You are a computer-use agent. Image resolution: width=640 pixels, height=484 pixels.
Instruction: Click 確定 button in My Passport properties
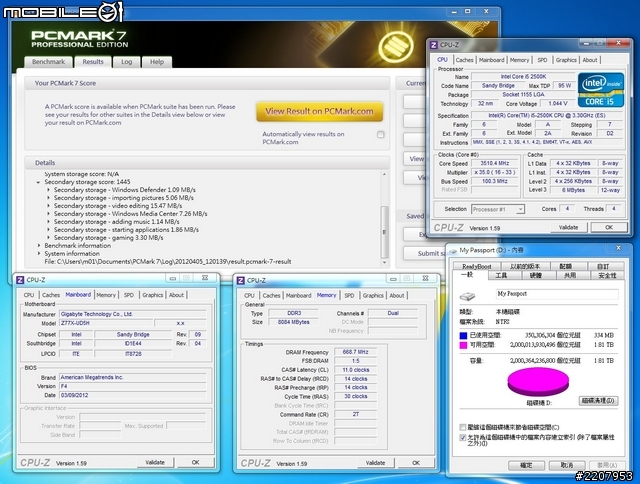coord(527,465)
